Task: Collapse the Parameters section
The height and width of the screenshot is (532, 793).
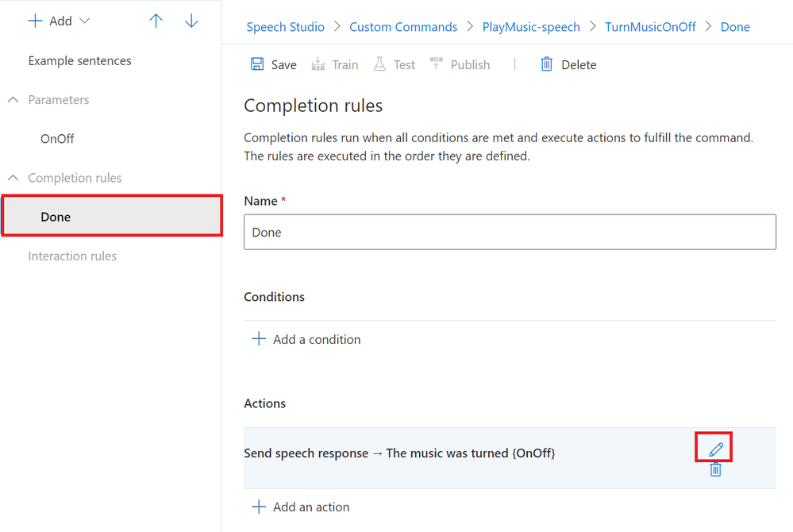Action: (x=13, y=100)
